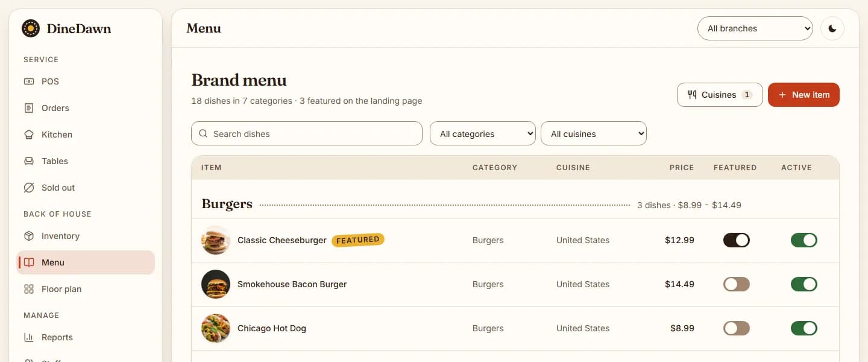Open the All branches dropdown
The width and height of the screenshot is (868, 362).
(755, 28)
